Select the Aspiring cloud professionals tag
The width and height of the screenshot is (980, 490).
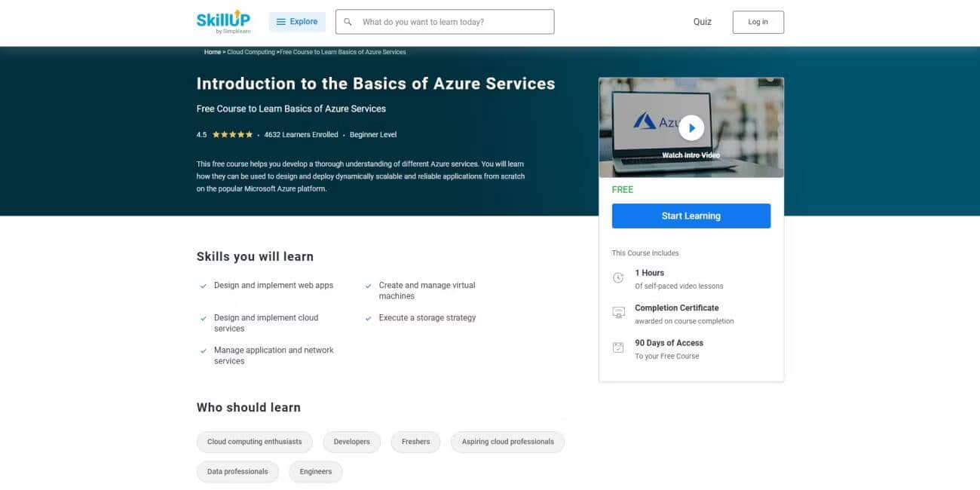[x=507, y=442]
